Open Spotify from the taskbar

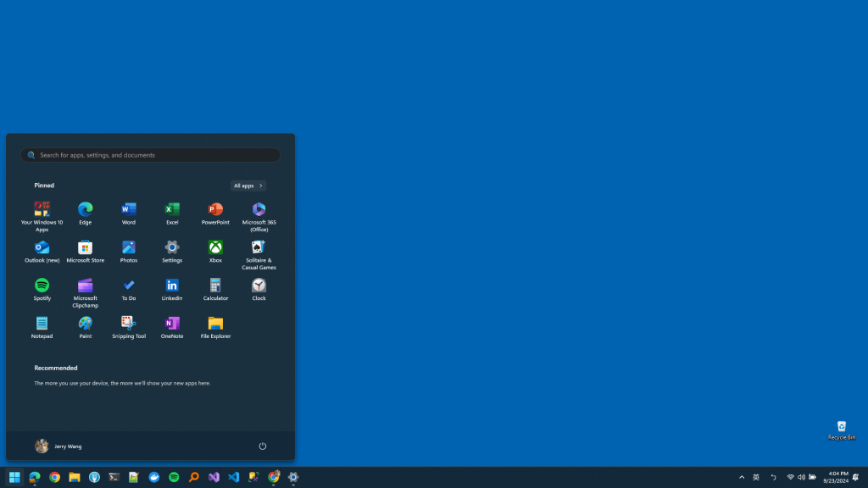174,477
